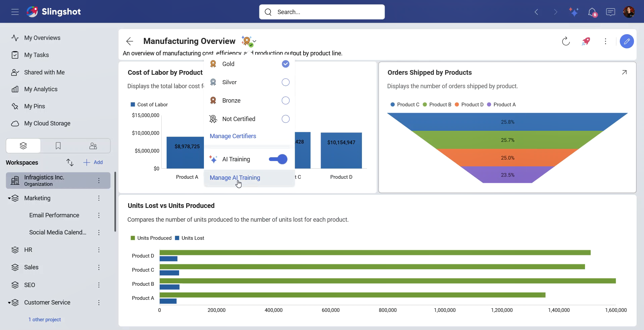Go back using the navigation back arrow in the header
The image size is (644, 330).
click(536, 12)
